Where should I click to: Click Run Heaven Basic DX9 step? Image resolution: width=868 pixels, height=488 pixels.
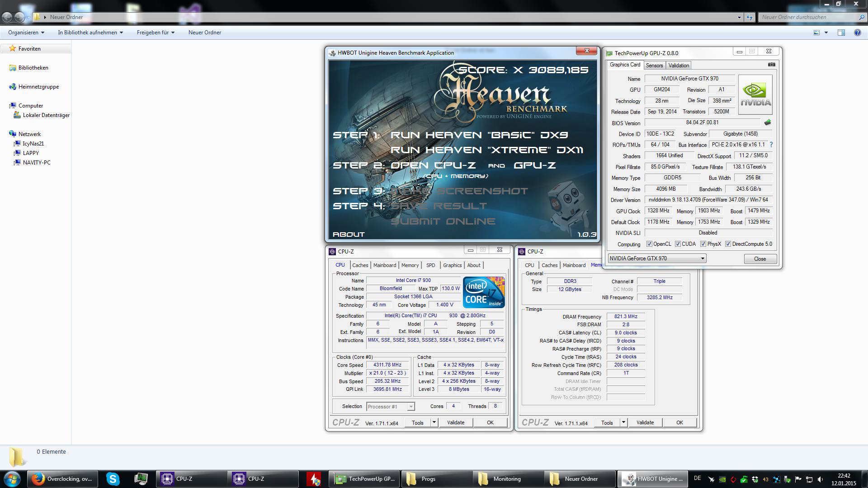pos(479,135)
